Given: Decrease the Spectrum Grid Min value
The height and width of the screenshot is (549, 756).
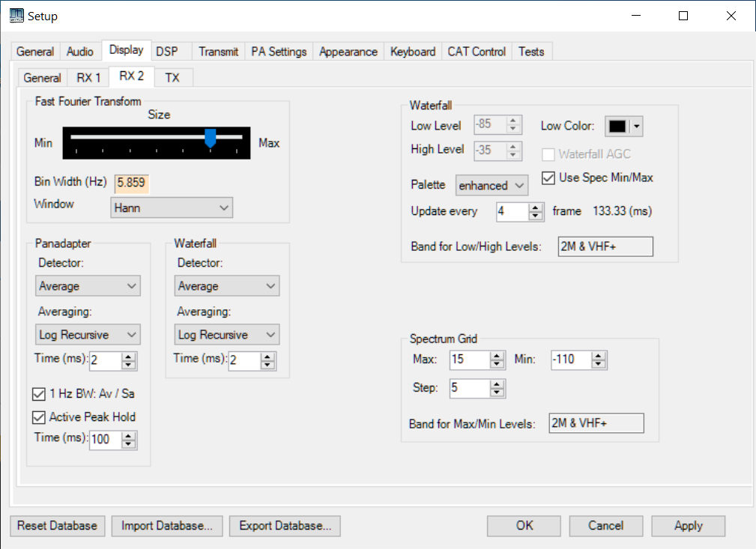Looking at the screenshot, I should point(599,364).
